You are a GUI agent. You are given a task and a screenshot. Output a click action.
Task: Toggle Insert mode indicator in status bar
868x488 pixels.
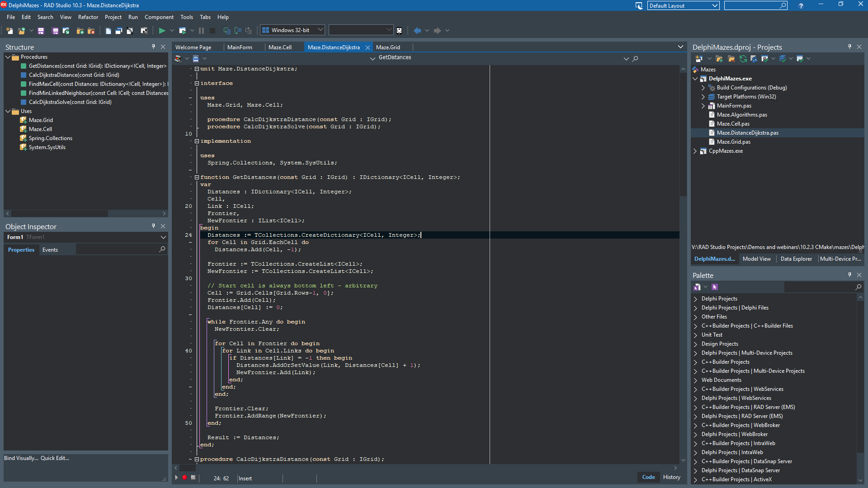[245, 479]
